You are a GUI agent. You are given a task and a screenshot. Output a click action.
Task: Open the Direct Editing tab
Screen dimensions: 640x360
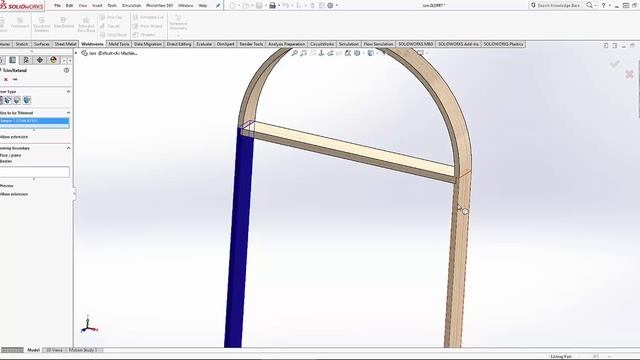click(x=179, y=44)
